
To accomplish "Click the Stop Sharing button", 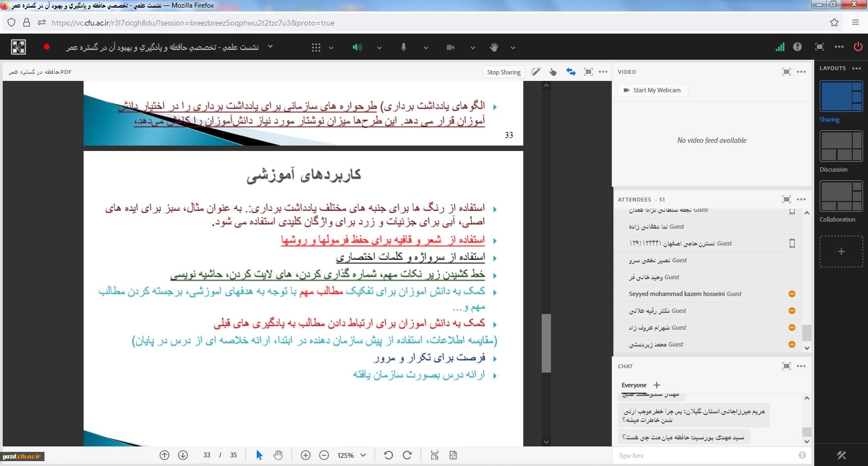I will pos(503,72).
